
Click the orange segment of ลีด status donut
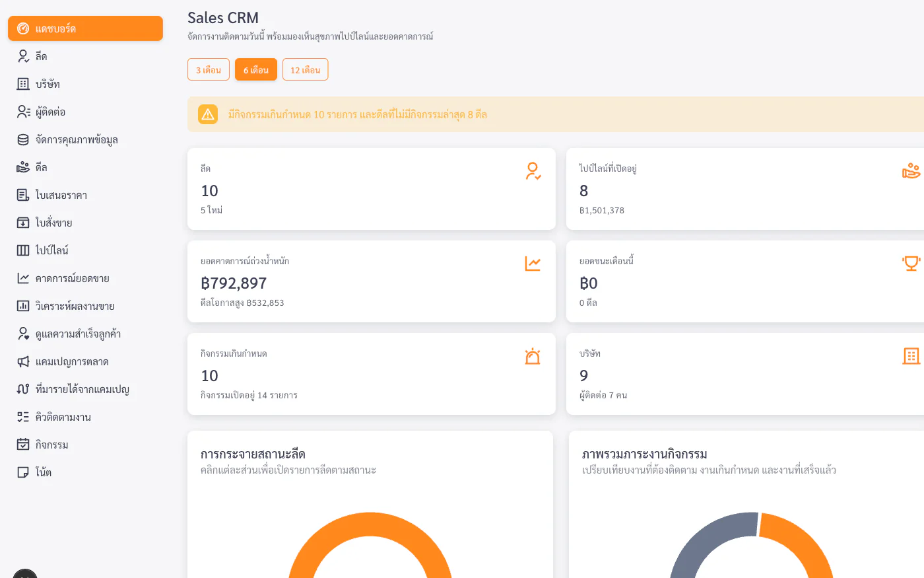coord(370,524)
